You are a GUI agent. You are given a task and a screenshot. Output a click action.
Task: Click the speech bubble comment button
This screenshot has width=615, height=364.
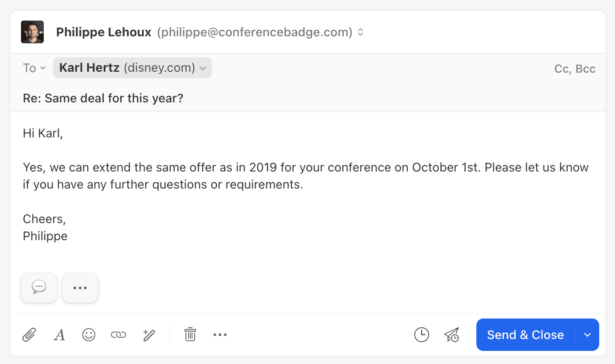pyautogui.click(x=39, y=287)
